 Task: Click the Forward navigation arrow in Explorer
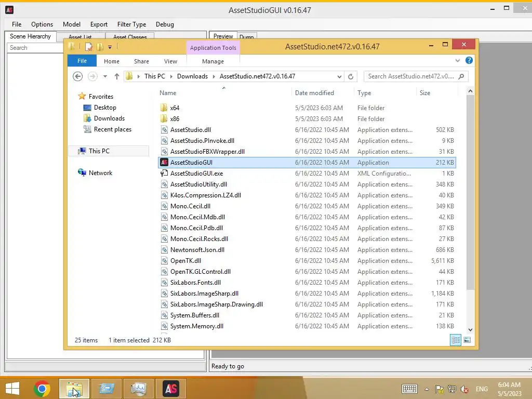coord(92,76)
